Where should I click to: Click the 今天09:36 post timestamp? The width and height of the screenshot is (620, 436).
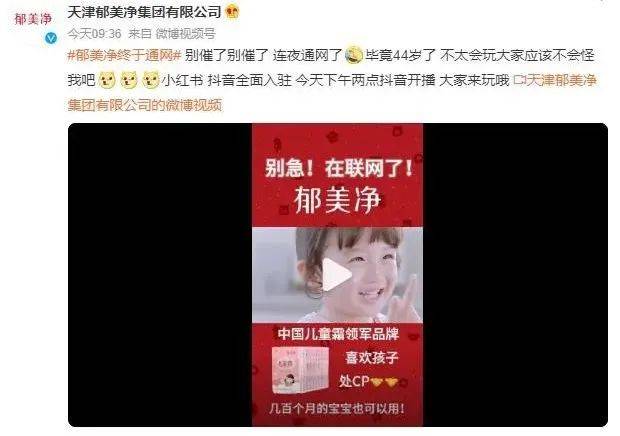pyautogui.click(x=94, y=34)
